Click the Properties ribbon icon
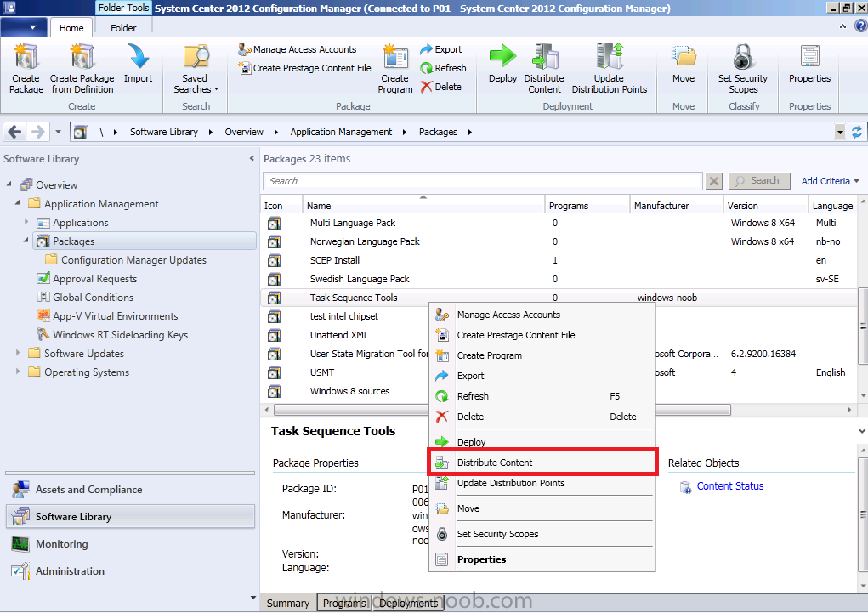This screenshot has height=613, width=868. 809,63
